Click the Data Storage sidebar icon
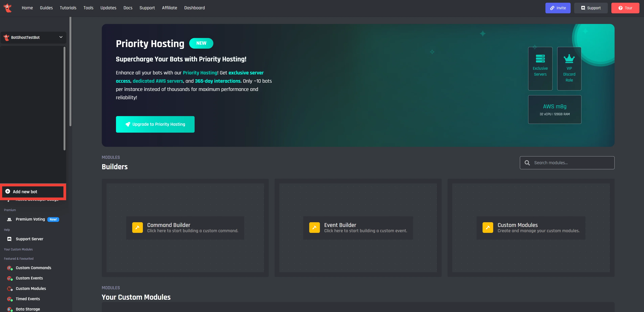 (x=9, y=309)
